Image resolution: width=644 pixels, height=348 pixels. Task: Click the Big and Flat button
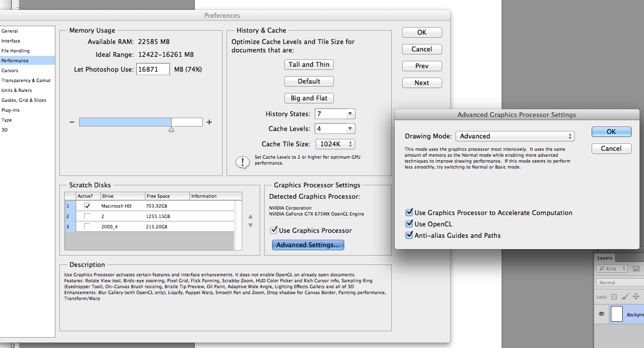click(309, 98)
